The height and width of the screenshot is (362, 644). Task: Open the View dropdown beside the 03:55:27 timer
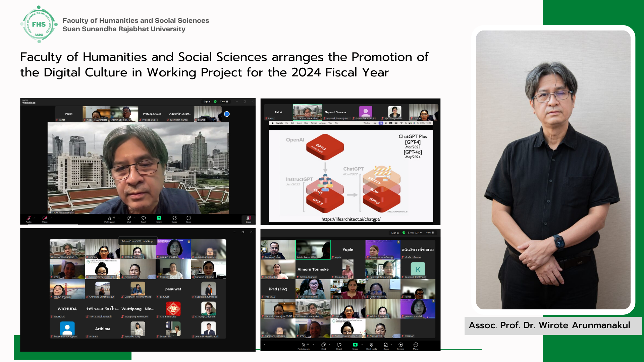click(x=430, y=233)
